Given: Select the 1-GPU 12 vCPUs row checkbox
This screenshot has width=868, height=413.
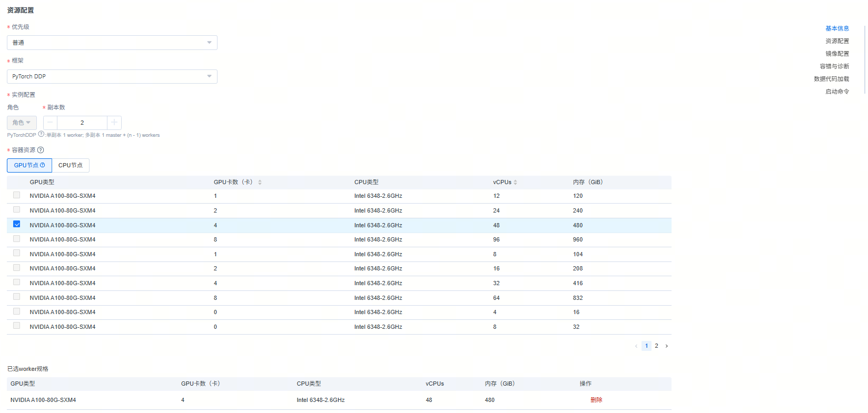Looking at the screenshot, I should pos(17,195).
